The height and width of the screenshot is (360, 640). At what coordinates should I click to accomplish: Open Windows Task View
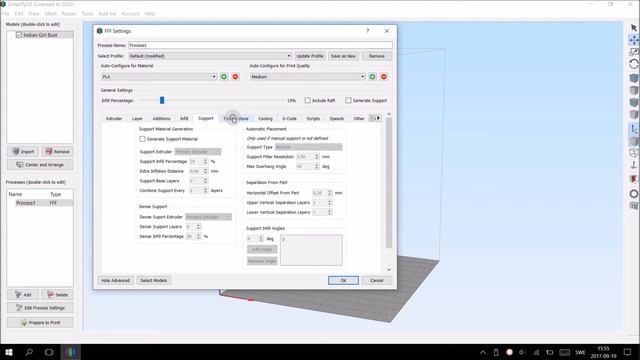click(x=49, y=352)
